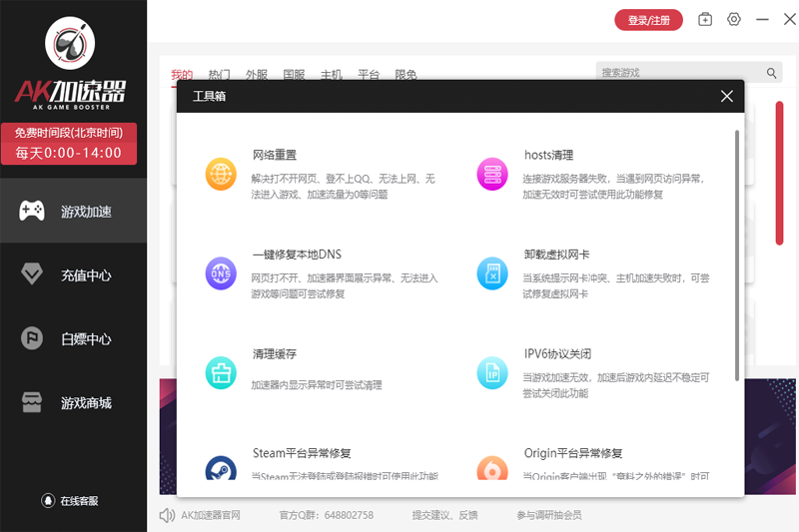Click inside the 搜索游戏 search field
The image size is (799, 532).
pos(679,73)
